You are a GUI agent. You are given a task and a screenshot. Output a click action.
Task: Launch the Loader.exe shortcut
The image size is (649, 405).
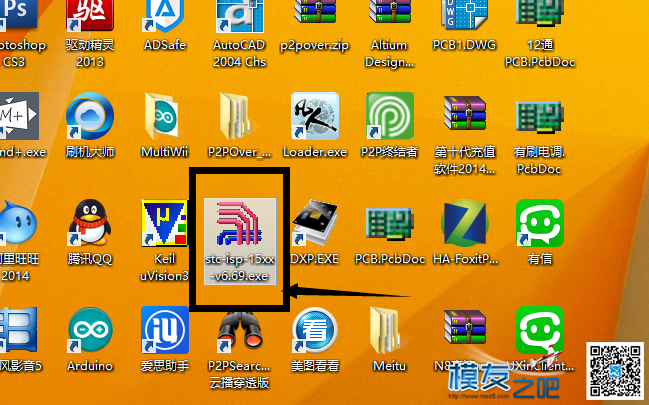[x=315, y=116]
